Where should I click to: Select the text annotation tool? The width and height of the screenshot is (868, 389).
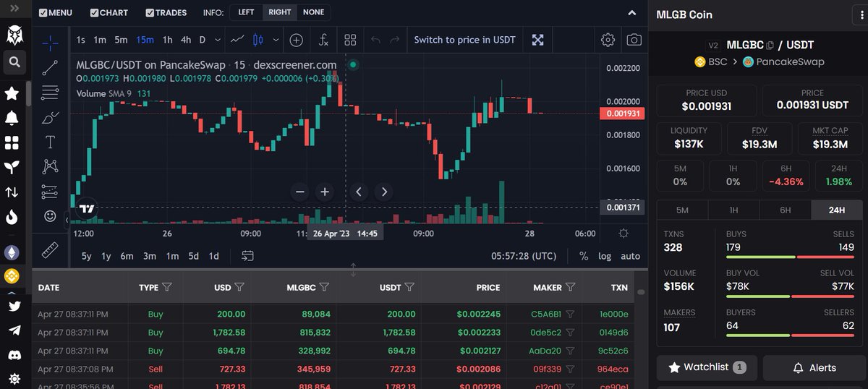(x=50, y=142)
